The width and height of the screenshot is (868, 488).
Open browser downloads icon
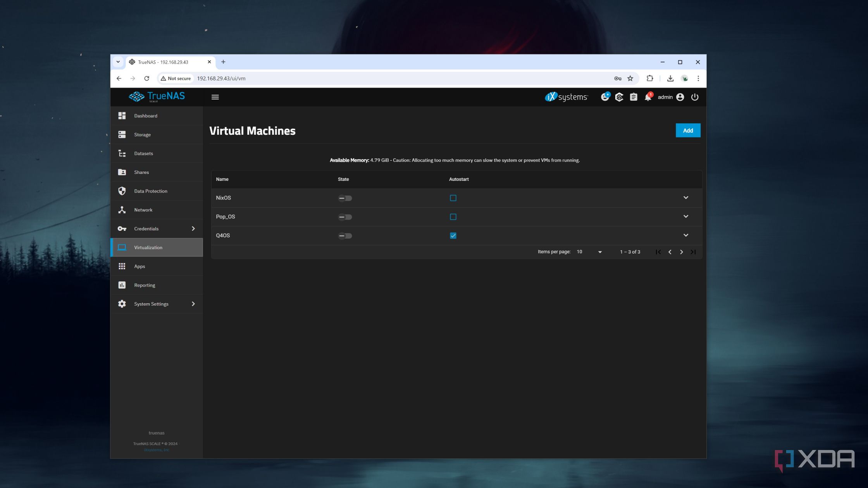670,78
